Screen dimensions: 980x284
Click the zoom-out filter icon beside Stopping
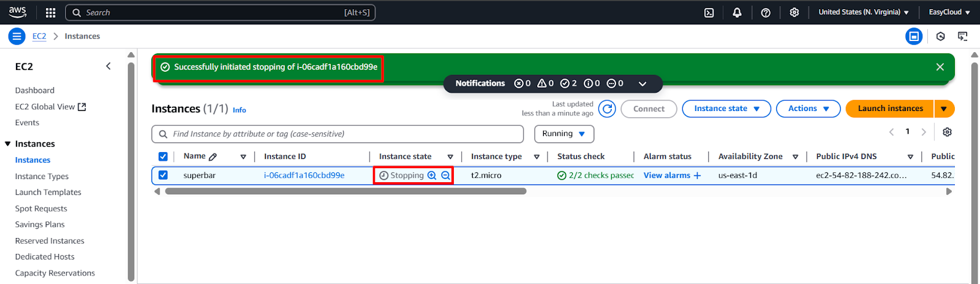point(446,175)
